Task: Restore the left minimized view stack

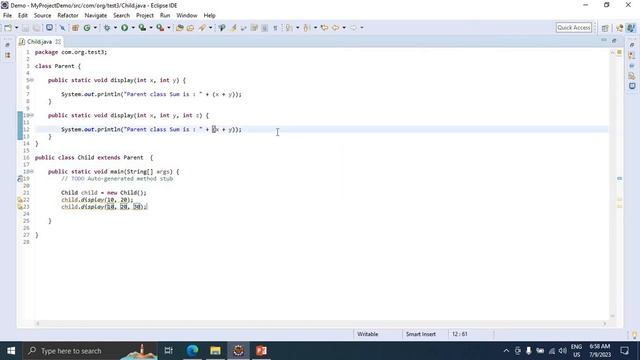Action: [x=7, y=45]
